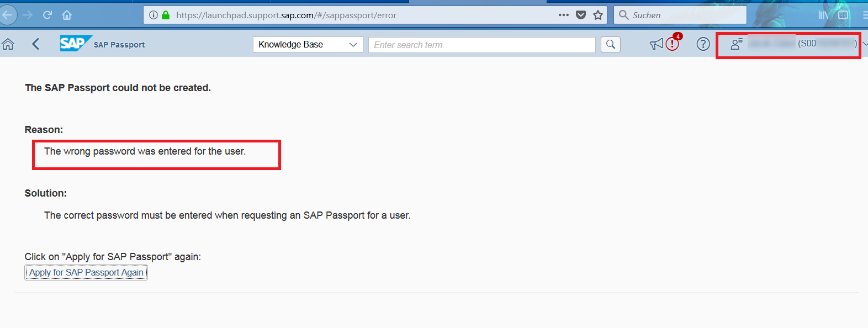Select the 'could not be created' heading

[118, 88]
